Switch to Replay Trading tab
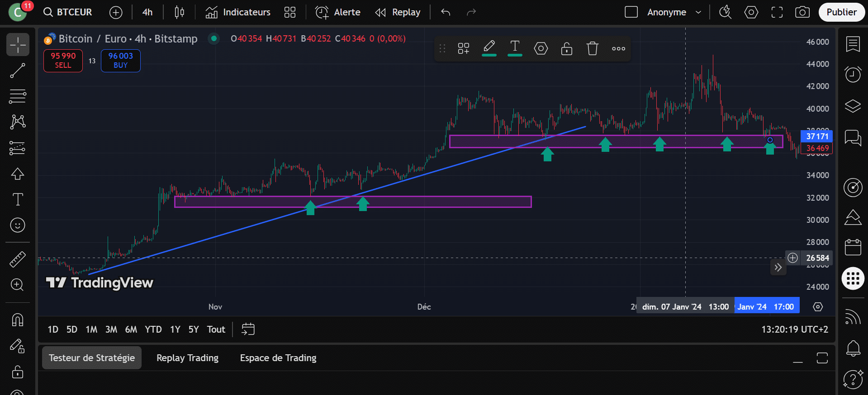Screen dimensions: 868x395 [x=187, y=358]
